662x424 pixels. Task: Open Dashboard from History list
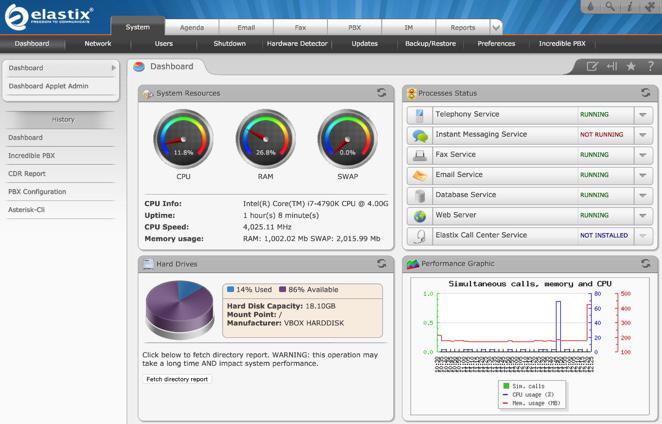[25, 138]
